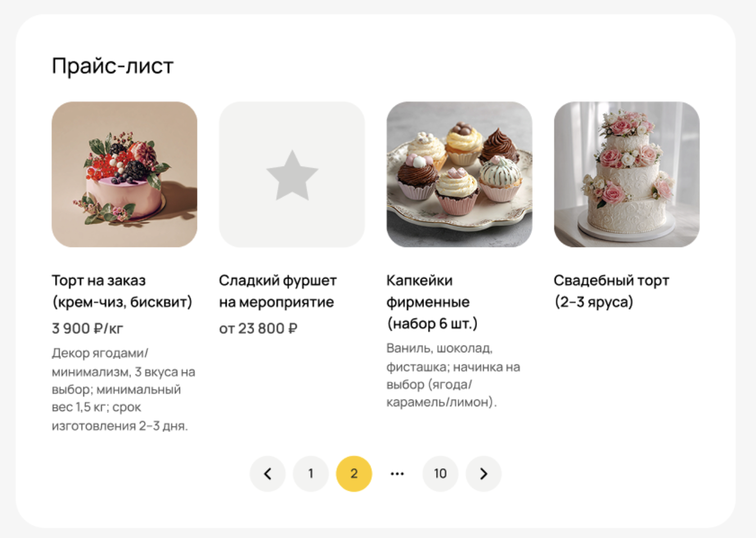Open the berry-decorated cake photo
The height and width of the screenshot is (538, 756).
point(124,174)
